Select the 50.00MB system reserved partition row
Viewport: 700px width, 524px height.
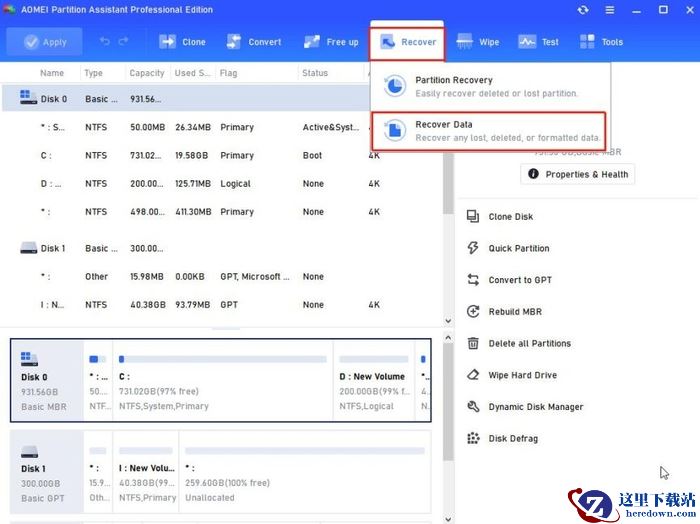click(x=186, y=127)
